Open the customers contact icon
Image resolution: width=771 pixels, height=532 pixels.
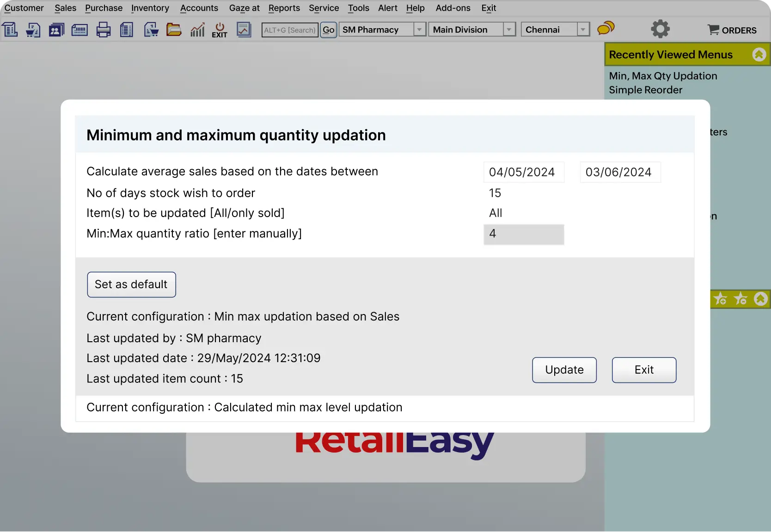(x=56, y=29)
